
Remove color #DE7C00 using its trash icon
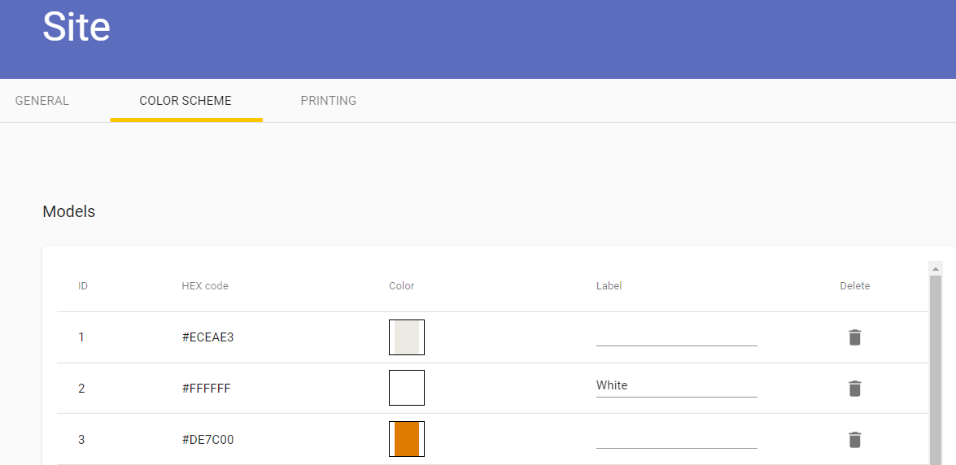tap(855, 439)
